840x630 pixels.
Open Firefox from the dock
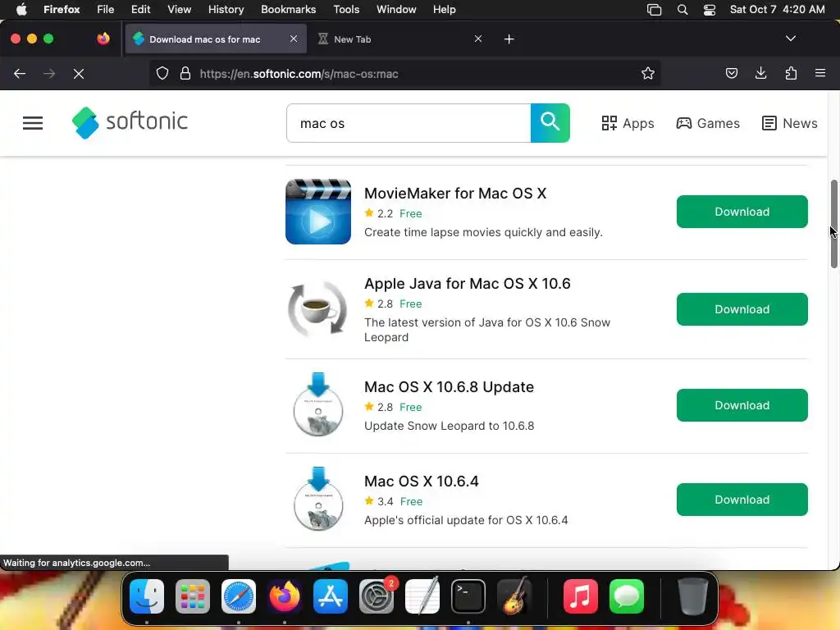pos(285,596)
